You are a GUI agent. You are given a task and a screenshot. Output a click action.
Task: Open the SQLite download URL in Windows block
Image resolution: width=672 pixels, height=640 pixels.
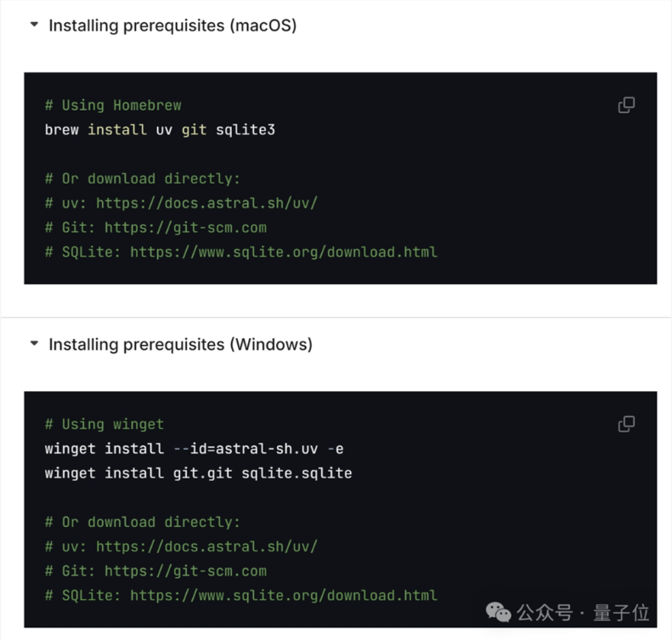(x=284, y=595)
